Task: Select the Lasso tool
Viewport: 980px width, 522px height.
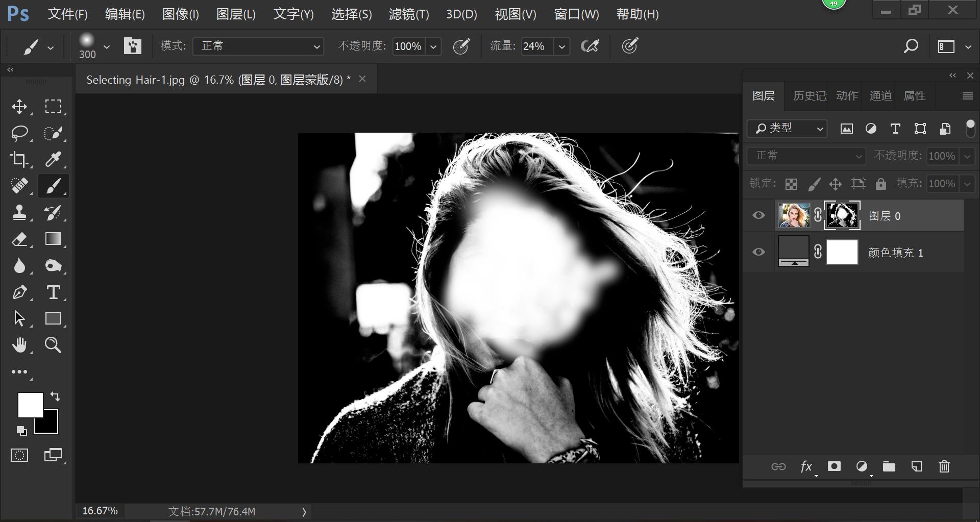Action: coord(20,133)
